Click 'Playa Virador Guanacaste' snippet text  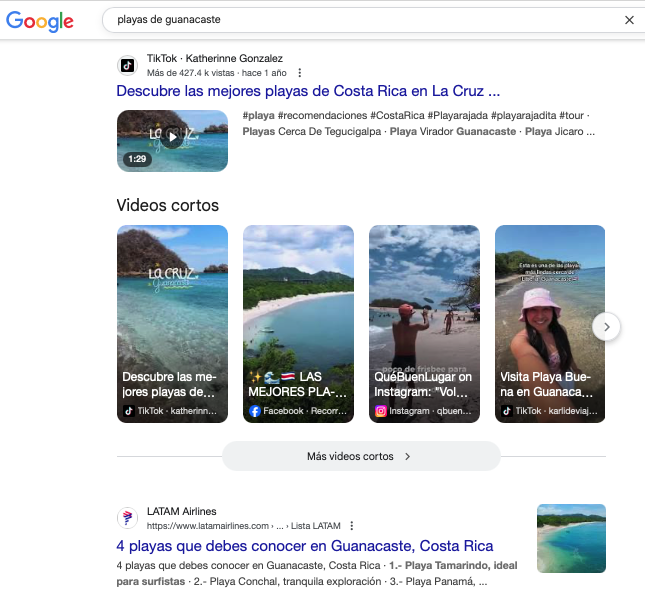[x=452, y=131]
